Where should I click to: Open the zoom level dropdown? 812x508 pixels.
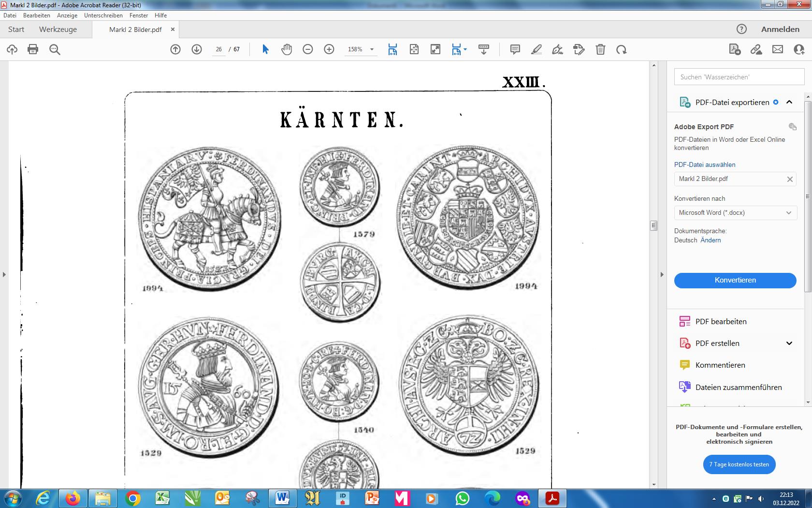point(372,49)
